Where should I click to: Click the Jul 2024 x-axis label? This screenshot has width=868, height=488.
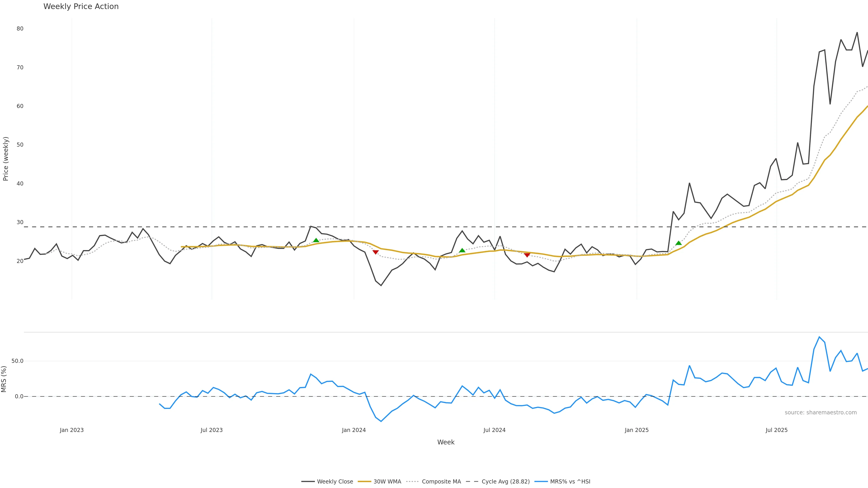point(494,430)
